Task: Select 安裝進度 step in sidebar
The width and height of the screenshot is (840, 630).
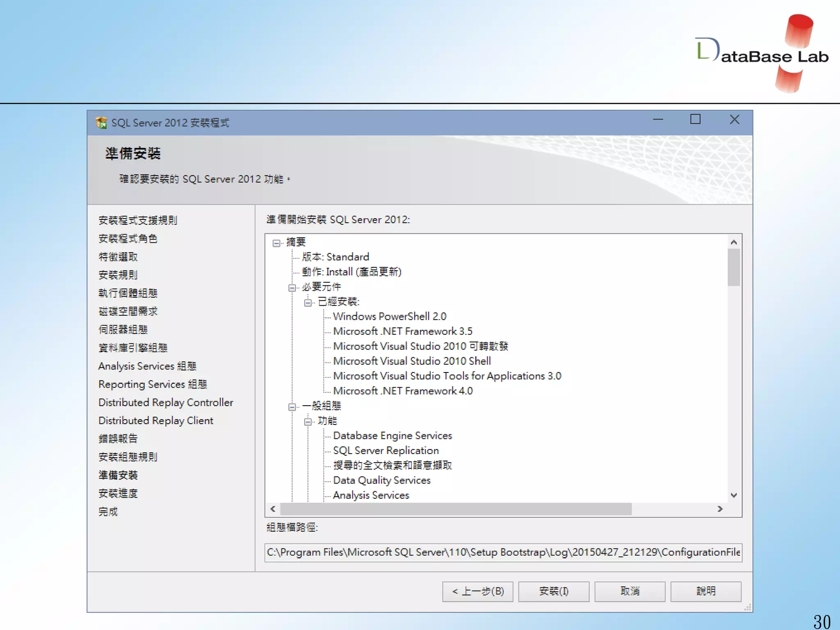Action: point(118,493)
